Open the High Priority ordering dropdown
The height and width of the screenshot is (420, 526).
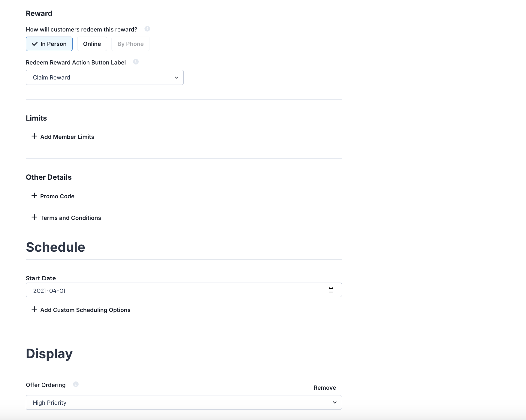[183, 402]
